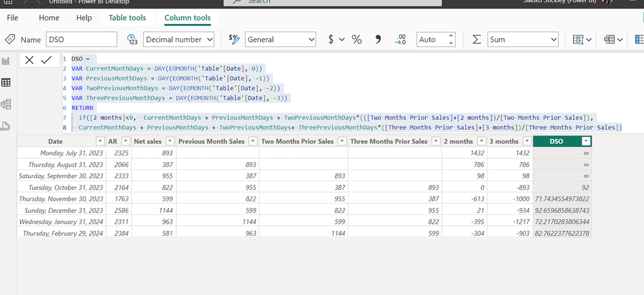The width and height of the screenshot is (644, 295).
Task: Expand the currency symbol dropdown arrow
Action: pos(342,39)
